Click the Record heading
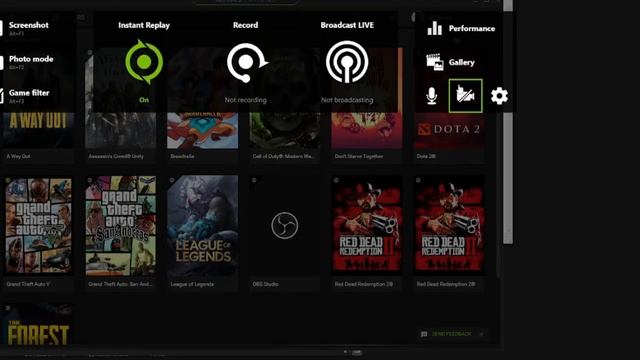The image size is (640, 360). [245, 25]
